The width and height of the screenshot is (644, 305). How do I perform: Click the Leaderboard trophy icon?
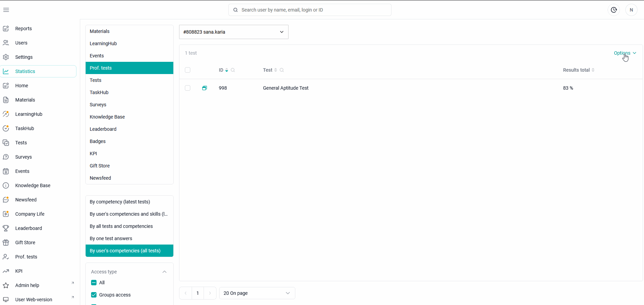[6, 228]
